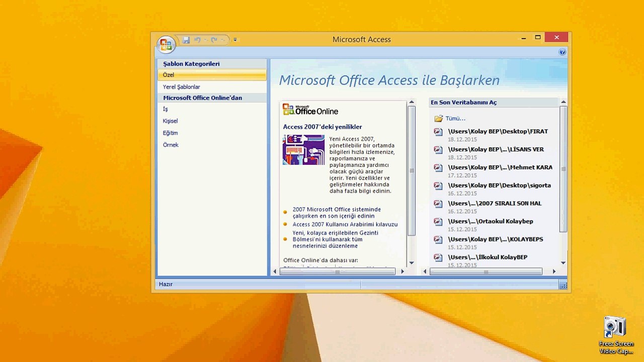Click the Access 2007 news illustration image
Screen dimensions: 644x362
point(303,150)
